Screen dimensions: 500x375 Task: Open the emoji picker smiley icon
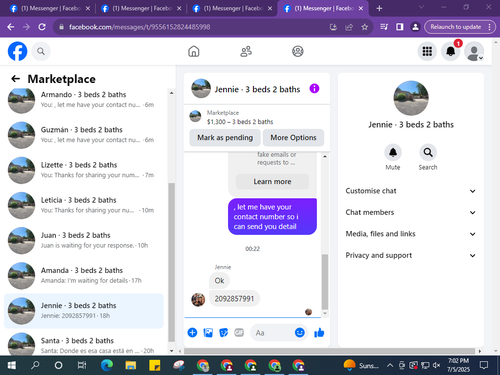[x=300, y=332]
